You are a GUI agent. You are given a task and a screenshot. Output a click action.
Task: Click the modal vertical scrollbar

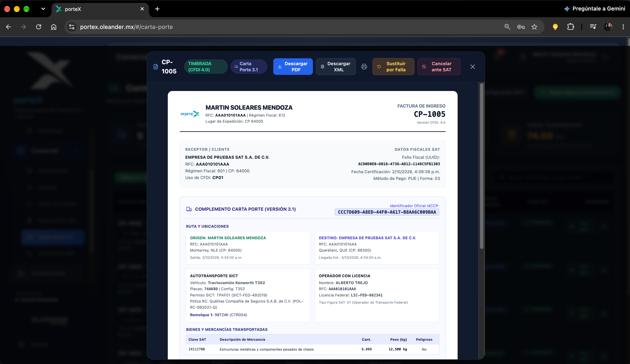coord(482,166)
